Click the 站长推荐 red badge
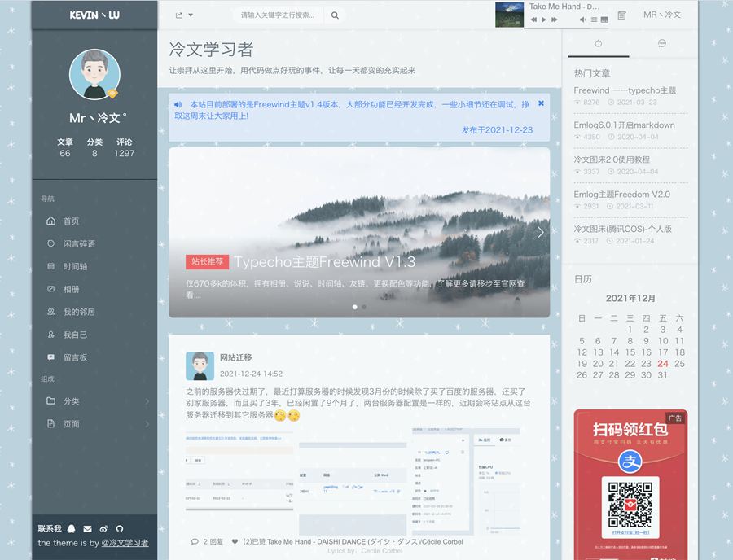The image size is (733, 560). (207, 261)
